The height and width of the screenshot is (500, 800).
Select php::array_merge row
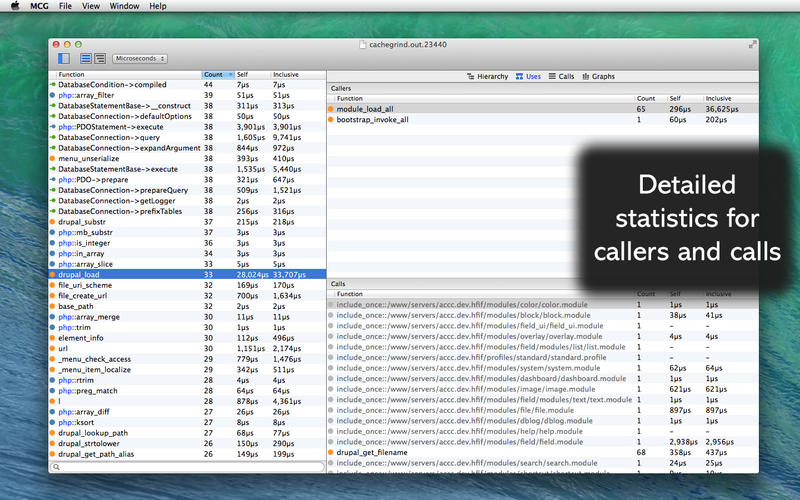(187, 317)
